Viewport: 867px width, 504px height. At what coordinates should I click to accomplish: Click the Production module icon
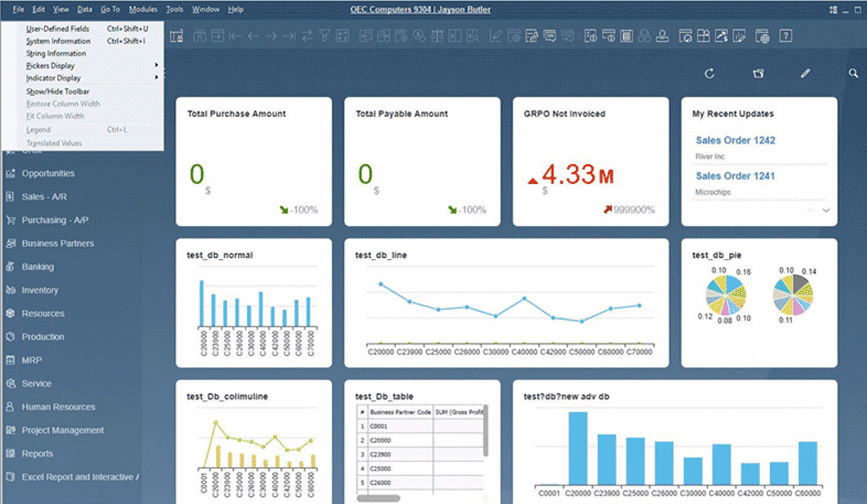coord(10,337)
